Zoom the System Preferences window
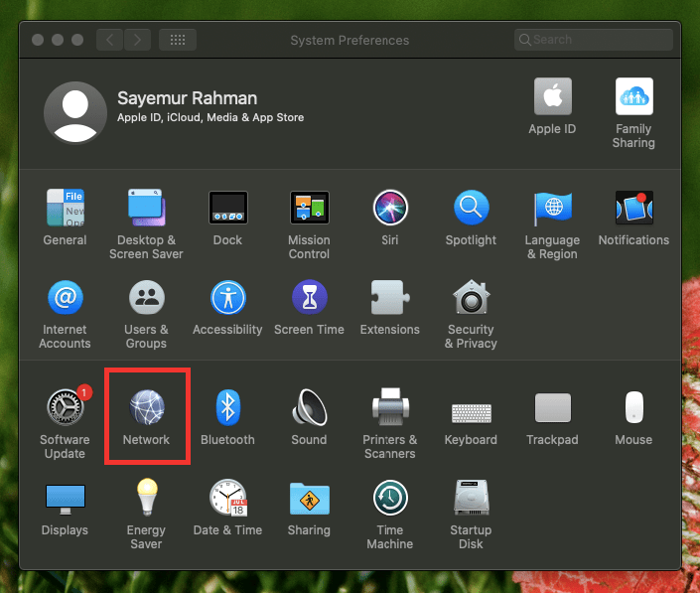 click(77, 40)
